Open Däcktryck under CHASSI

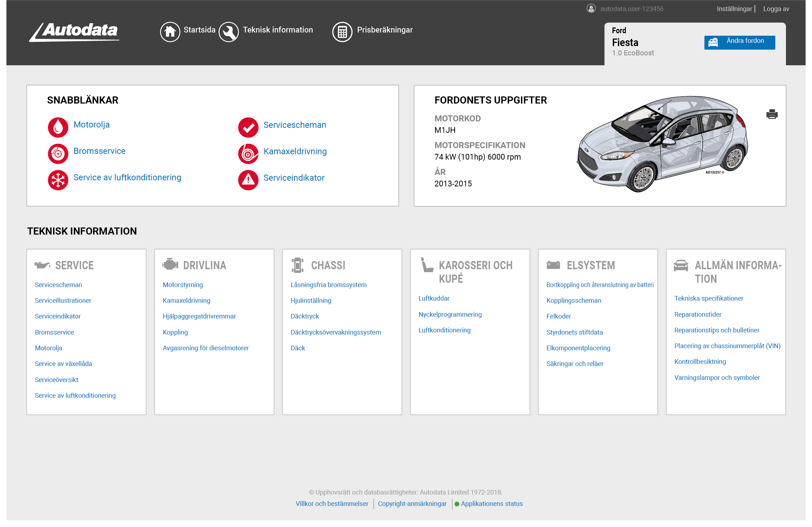point(304,316)
